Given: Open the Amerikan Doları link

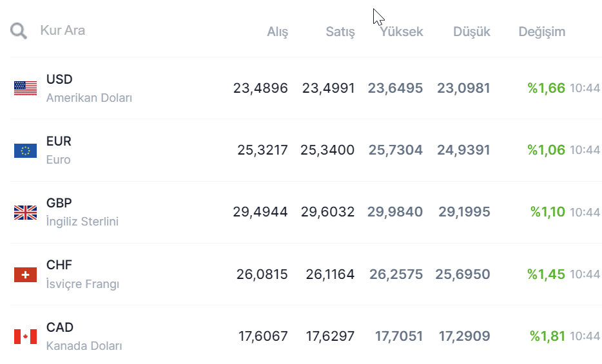Looking at the screenshot, I should click(x=89, y=98).
